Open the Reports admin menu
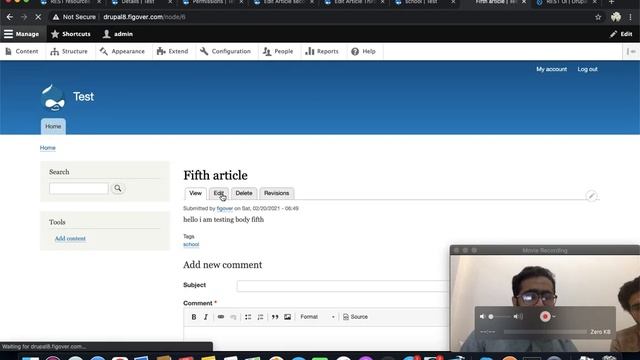This screenshot has width=640, height=360. tap(322, 51)
